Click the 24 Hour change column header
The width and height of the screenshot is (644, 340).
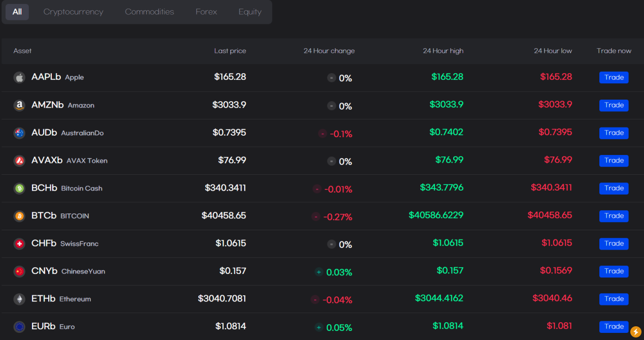point(329,51)
